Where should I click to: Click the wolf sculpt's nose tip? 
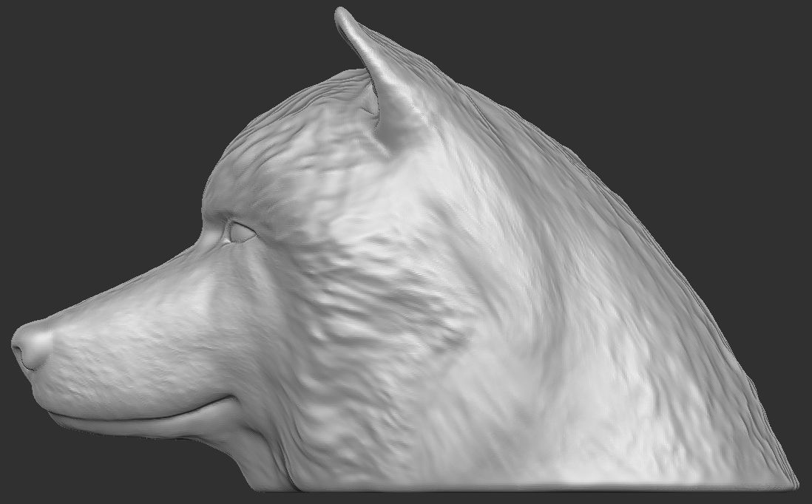tap(31, 344)
